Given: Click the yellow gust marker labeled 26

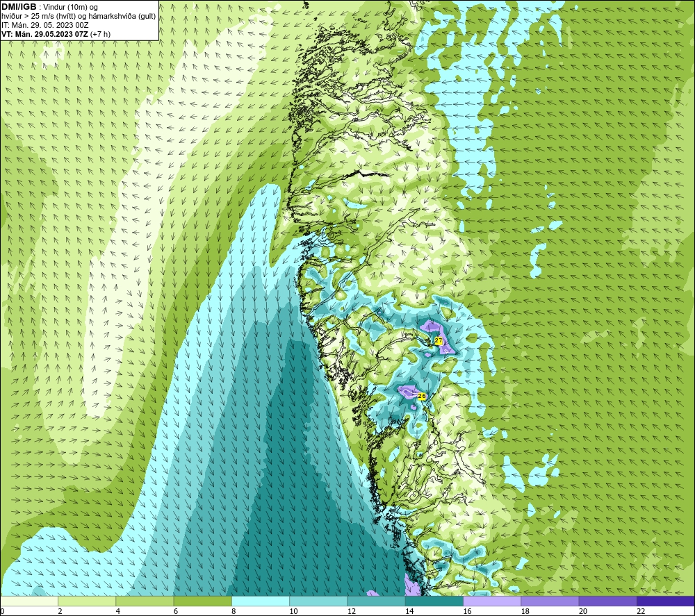Looking at the screenshot, I should [x=422, y=396].
